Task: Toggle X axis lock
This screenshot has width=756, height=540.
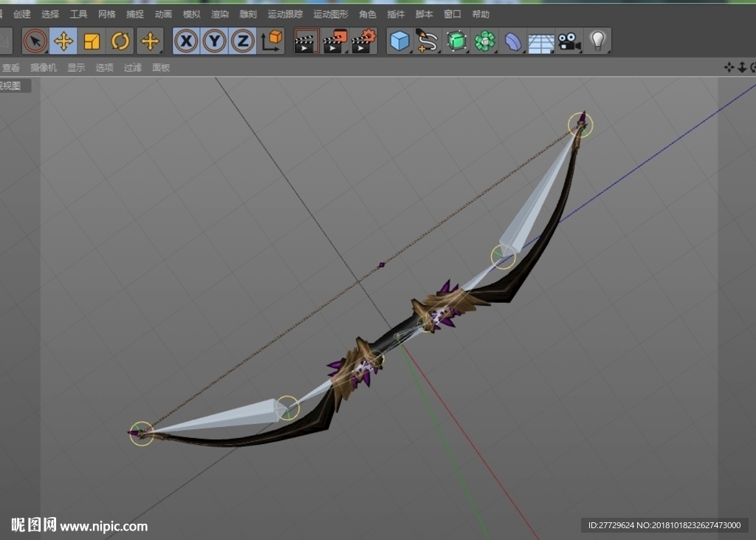Action: 186,41
